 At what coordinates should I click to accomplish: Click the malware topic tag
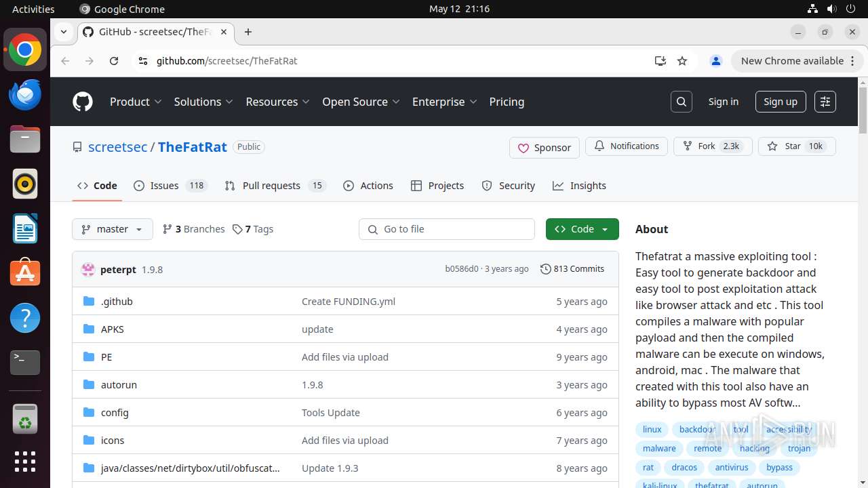point(659,449)
